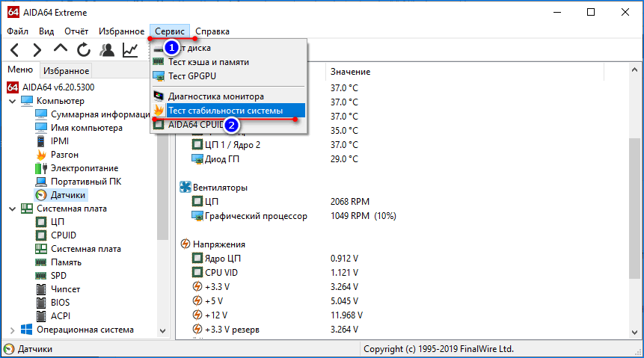
Task: Open the Справка menu
Action: coord(212,31)
